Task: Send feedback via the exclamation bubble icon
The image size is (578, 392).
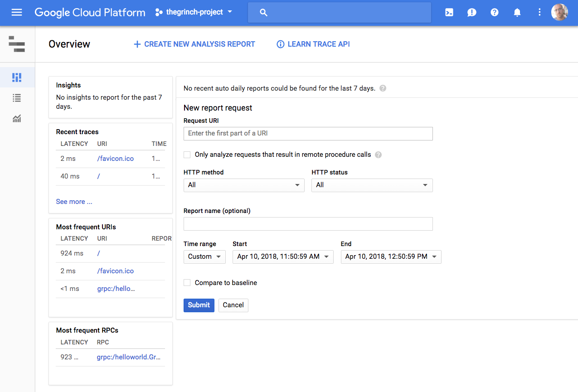Action: click(x=471, y=12)
